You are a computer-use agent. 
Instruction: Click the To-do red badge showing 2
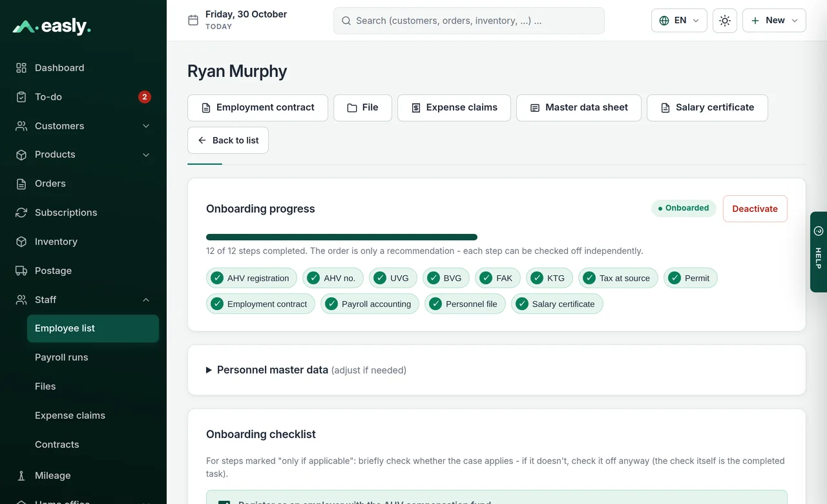[145, 97]
